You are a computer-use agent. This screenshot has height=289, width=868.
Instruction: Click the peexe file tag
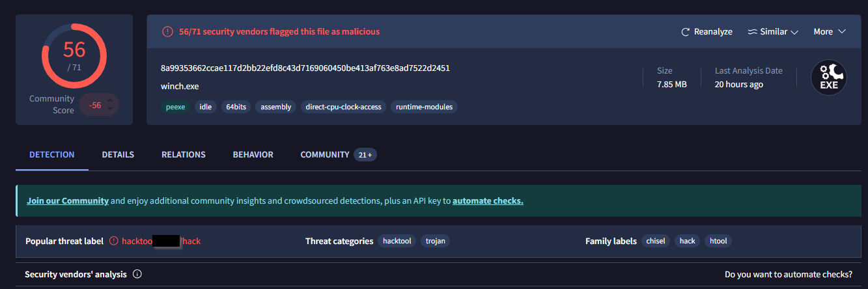click(175, 107)
